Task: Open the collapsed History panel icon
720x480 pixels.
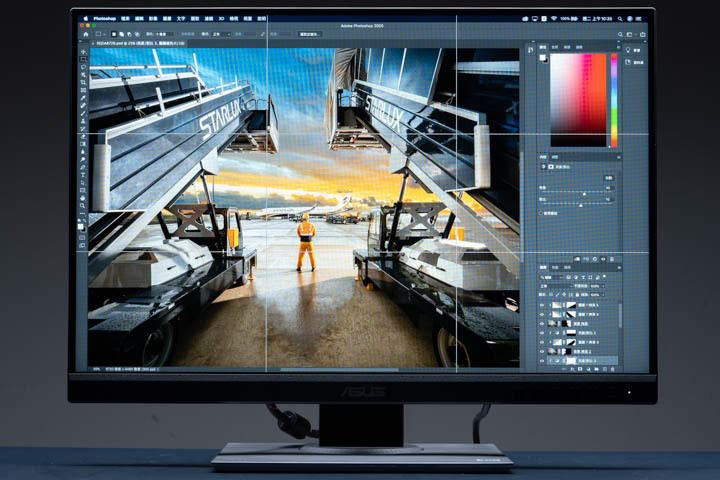Action: (531, 50)
